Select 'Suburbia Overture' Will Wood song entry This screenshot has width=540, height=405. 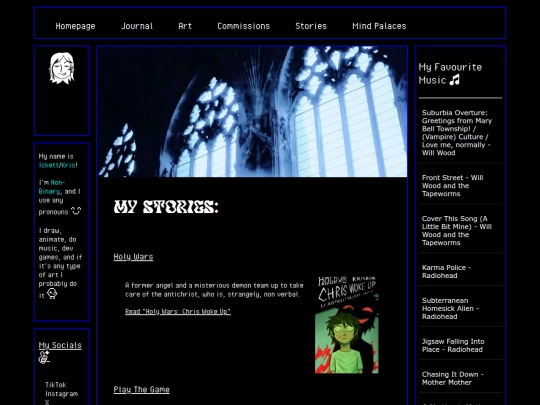[457, 133]
